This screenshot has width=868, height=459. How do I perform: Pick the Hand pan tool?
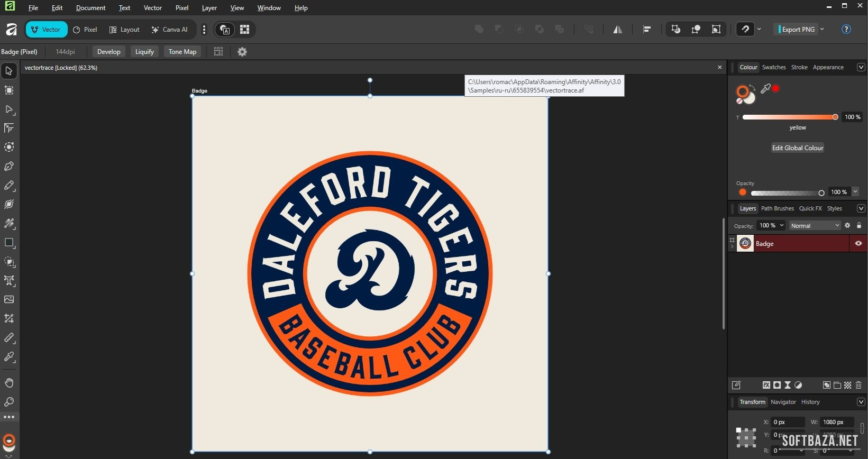coord(9,383)
